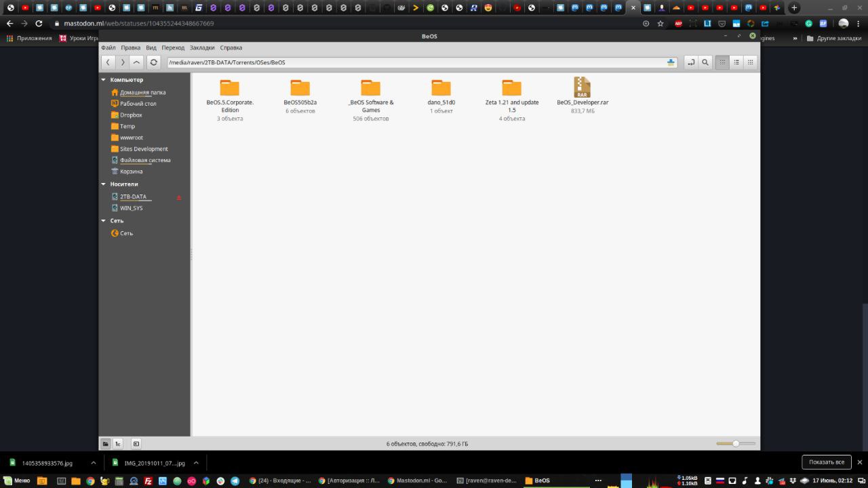
Task: Open the Файл menu
Action: click(x=108, y=47)
